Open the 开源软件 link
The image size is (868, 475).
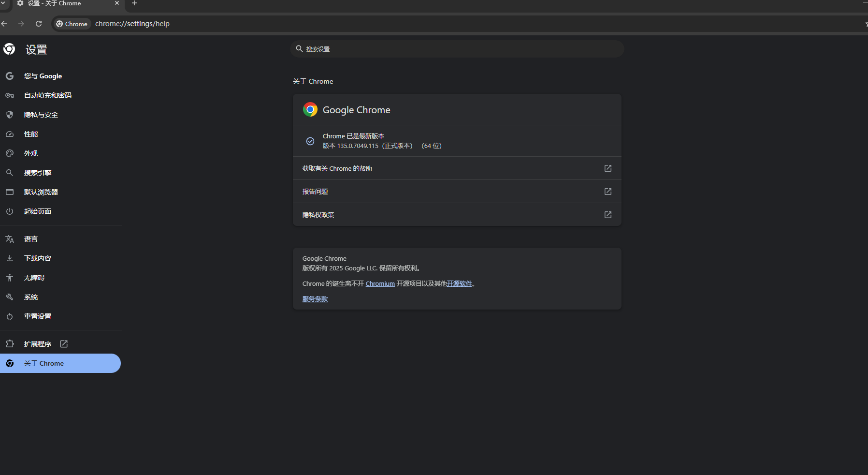(459, 284)
